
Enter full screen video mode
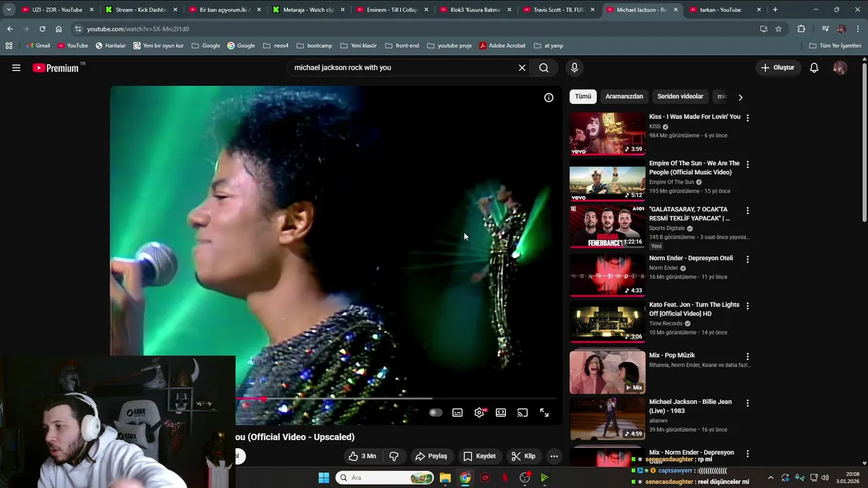tap(545, 413)
